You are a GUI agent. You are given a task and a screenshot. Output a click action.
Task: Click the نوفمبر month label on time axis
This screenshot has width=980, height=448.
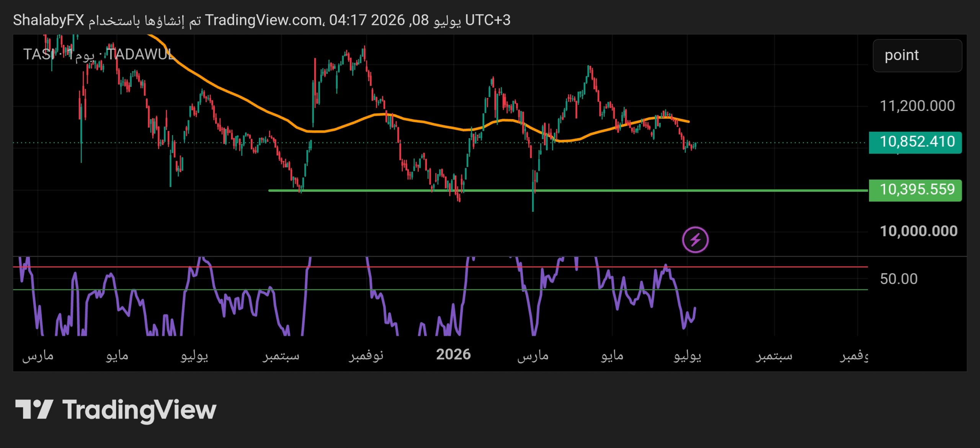366,355
